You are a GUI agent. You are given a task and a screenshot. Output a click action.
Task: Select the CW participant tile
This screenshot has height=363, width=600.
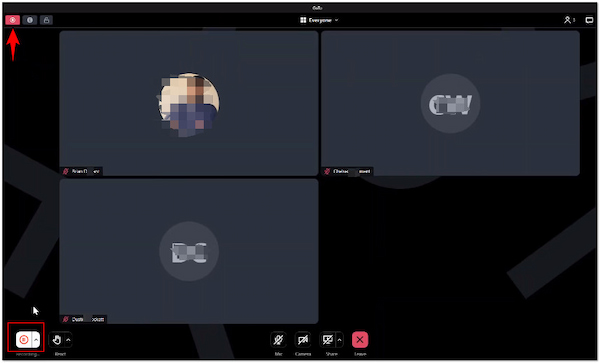(x=450, y=103)
